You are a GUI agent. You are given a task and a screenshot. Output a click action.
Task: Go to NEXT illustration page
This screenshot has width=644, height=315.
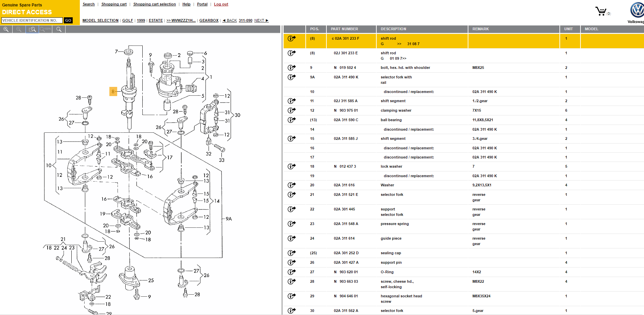pyautogui.click(x=261, y=20)
